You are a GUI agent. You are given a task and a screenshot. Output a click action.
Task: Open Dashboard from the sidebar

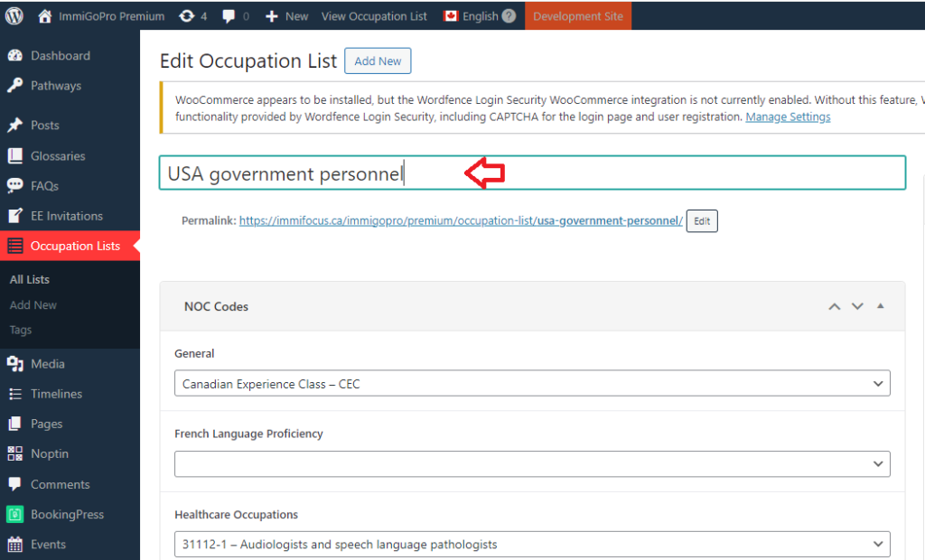pyautogui.click(x=60, y=56)
